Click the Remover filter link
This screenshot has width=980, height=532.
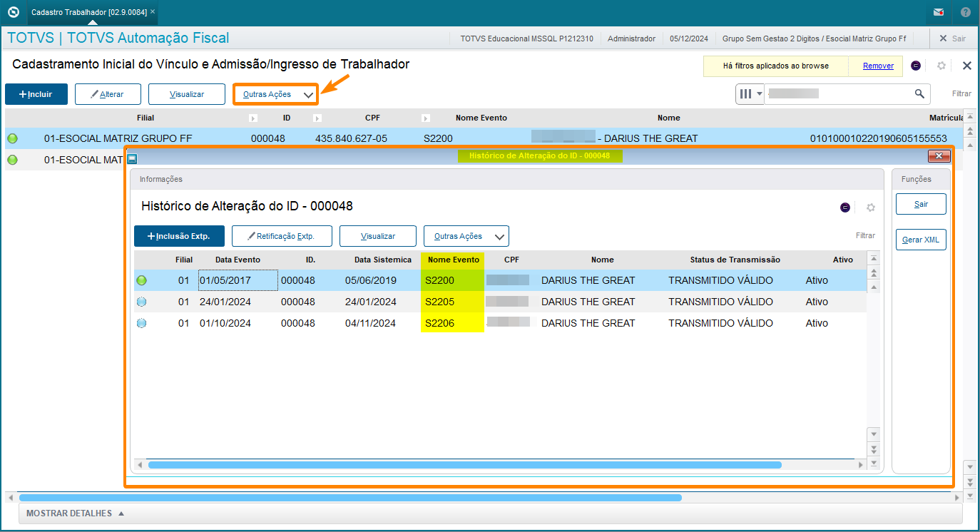878,66
